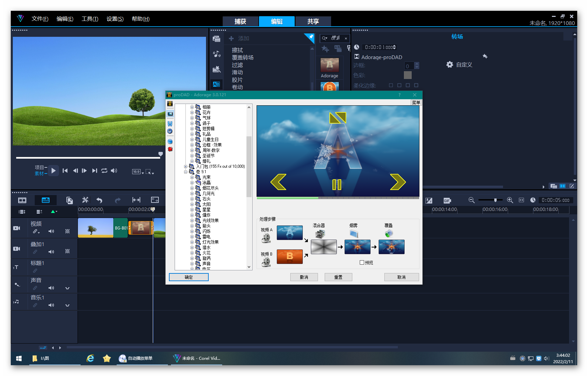Image resolution: width=588 pixels, height=376 pixels.
Task: Click the overlay step icon
Action: 389,234
